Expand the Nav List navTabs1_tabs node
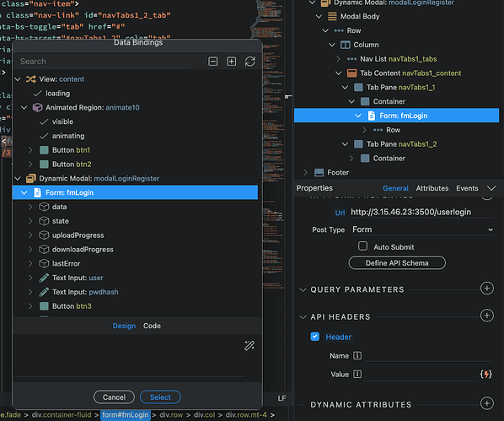Screen dimensions: 504x421 [338, 59]
